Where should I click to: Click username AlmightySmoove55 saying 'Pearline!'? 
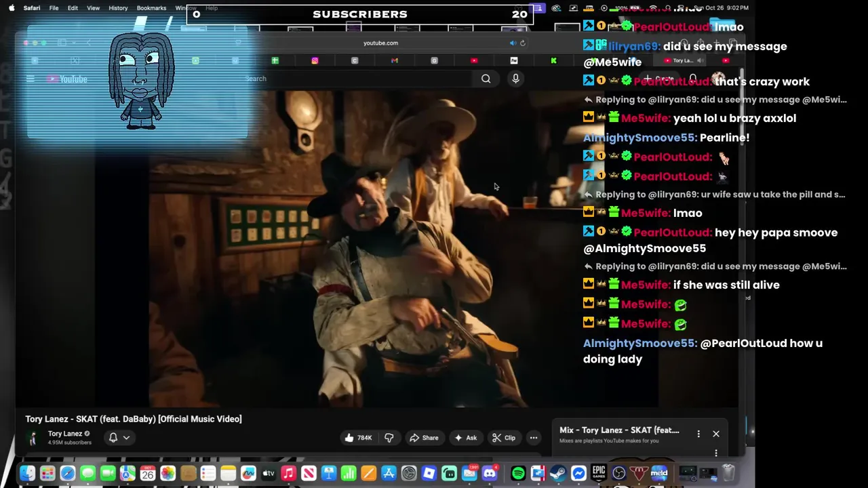pyautogui.click(x=639, y=138)
